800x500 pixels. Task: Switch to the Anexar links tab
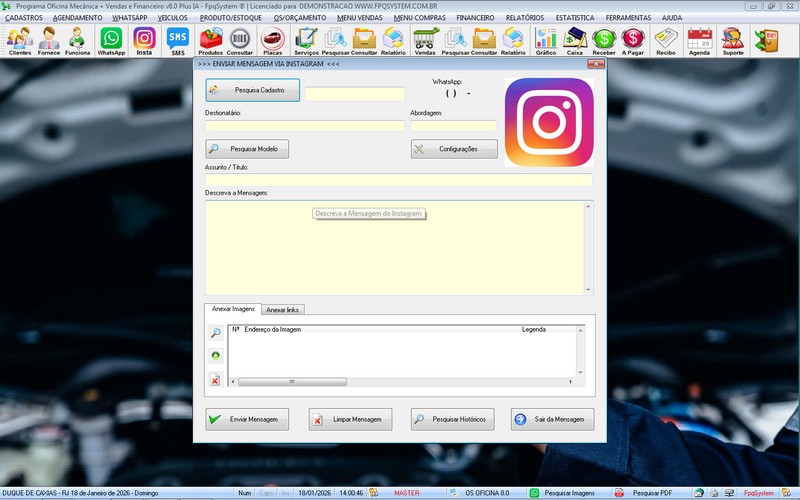tap(283, 310)
